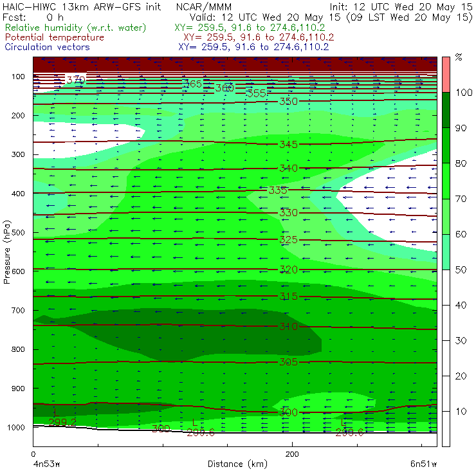
Task: Click the '10' label on the colorbar
Action: [x=461, y=412]
